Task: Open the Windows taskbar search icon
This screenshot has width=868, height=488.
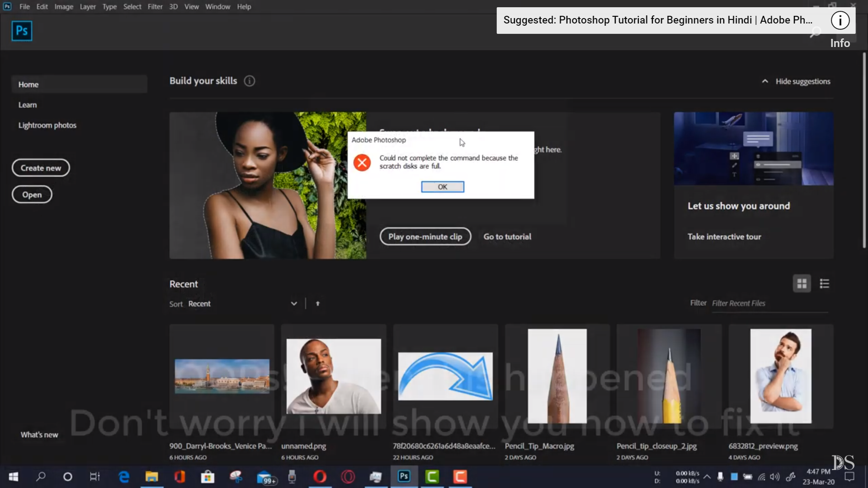Action: coord(41,477)
